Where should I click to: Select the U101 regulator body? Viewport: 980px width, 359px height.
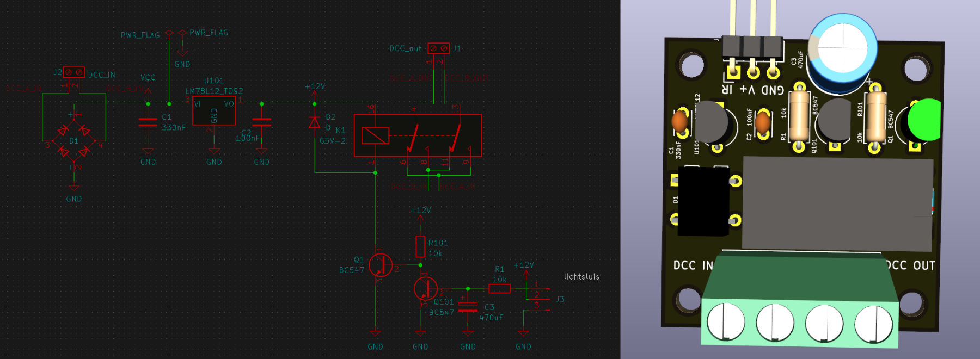(x=214, y=111)
